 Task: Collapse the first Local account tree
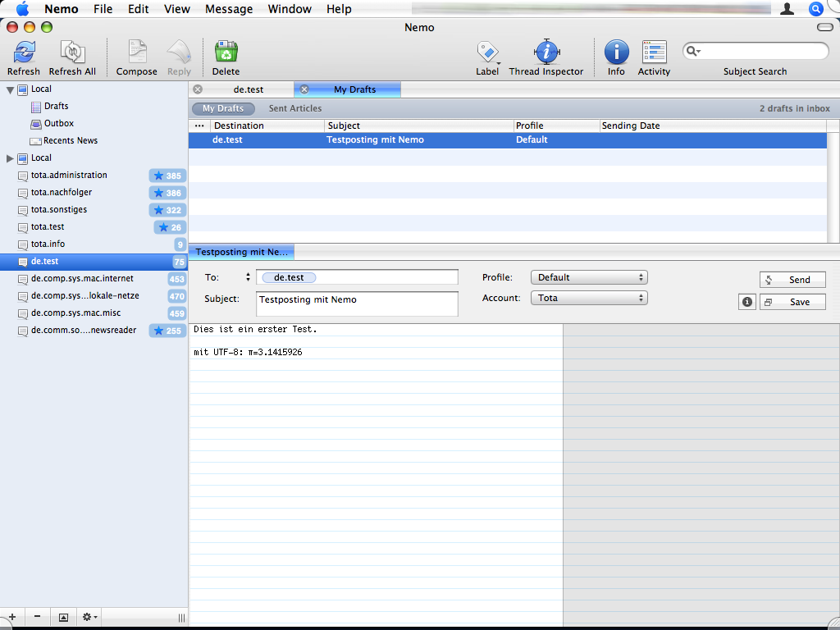pyautogui.click(x=11, y=89)
